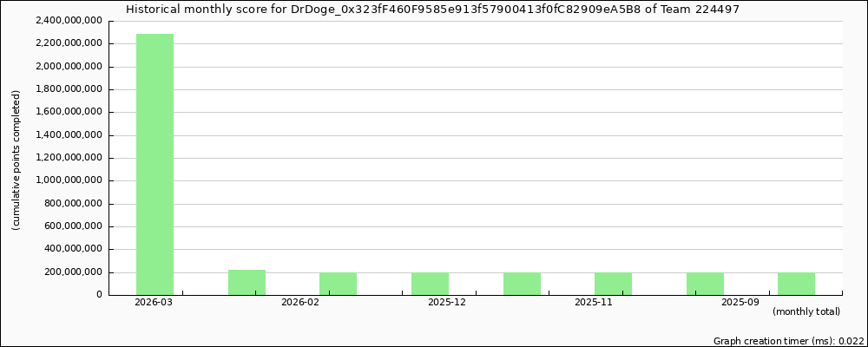Screen dimensions: 868x347
Task: Select the rightmost green bar in the chart
Action: tap(796, 284)
